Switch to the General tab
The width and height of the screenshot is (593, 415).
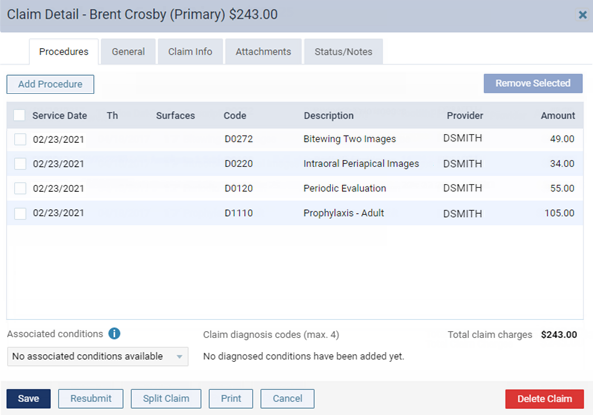tap(128, 52)
